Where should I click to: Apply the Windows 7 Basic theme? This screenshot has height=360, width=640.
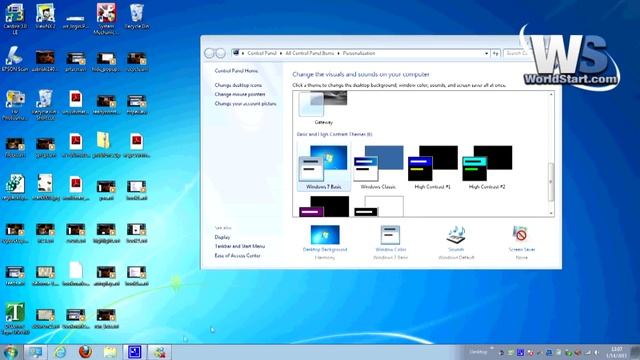click(324, 167)
